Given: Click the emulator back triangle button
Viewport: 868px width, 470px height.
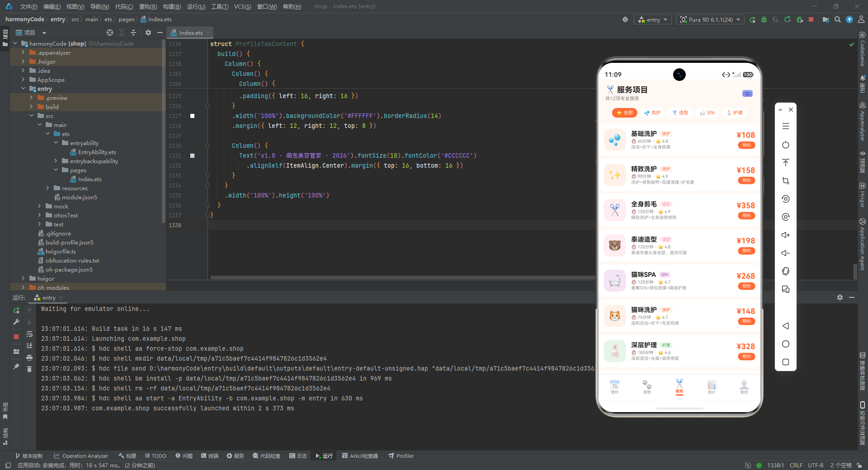Looking at the screenshot, I should click(786, 326).
